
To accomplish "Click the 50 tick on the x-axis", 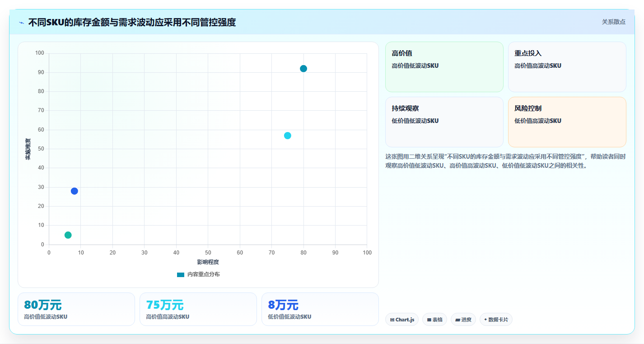I will point(208,253).
